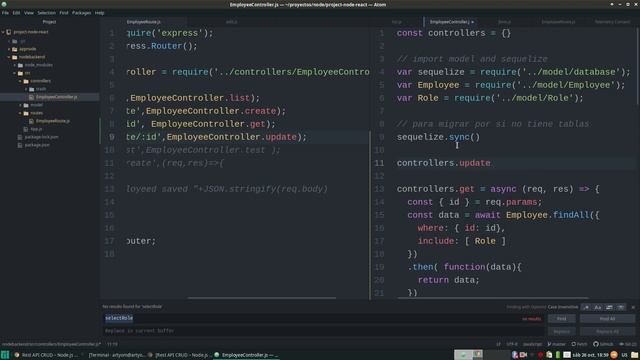This screenshot has width=640, height=360.
Task: Click line number 9 in the left editor
Action: (111, 137)
